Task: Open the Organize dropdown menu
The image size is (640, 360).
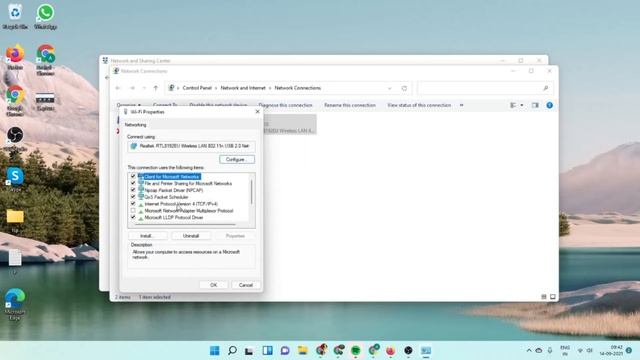Action: pyautogui.click(x=129, y=105)
